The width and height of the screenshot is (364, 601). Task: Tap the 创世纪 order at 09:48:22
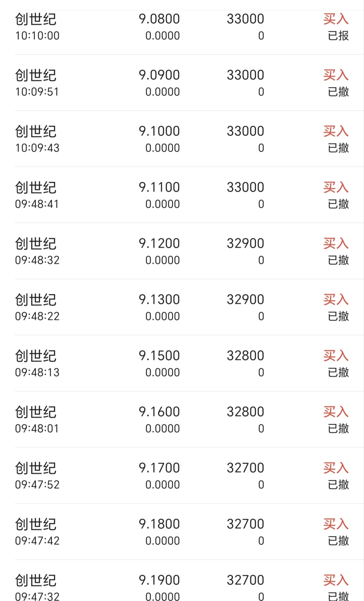coord(182,307)
